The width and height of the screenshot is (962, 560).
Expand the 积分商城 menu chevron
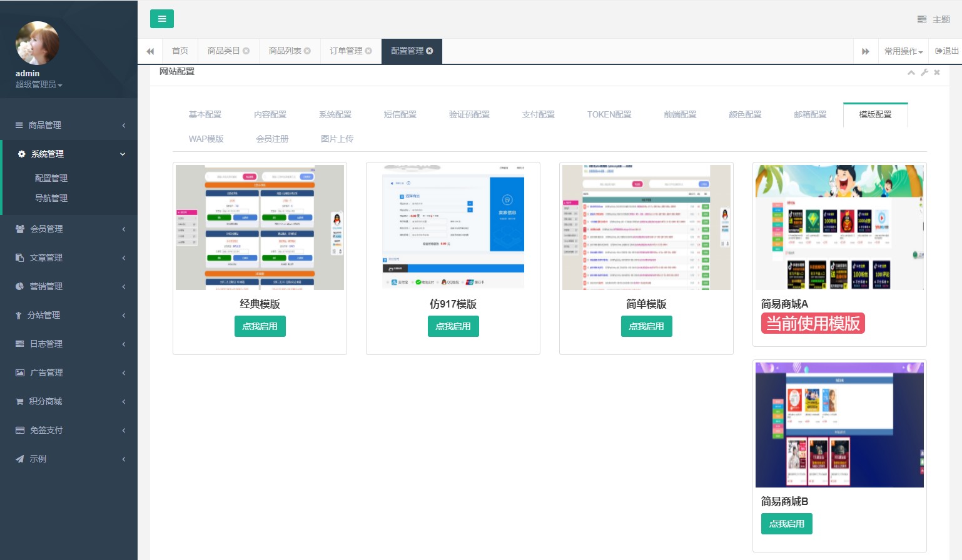(x=124, y=401)
